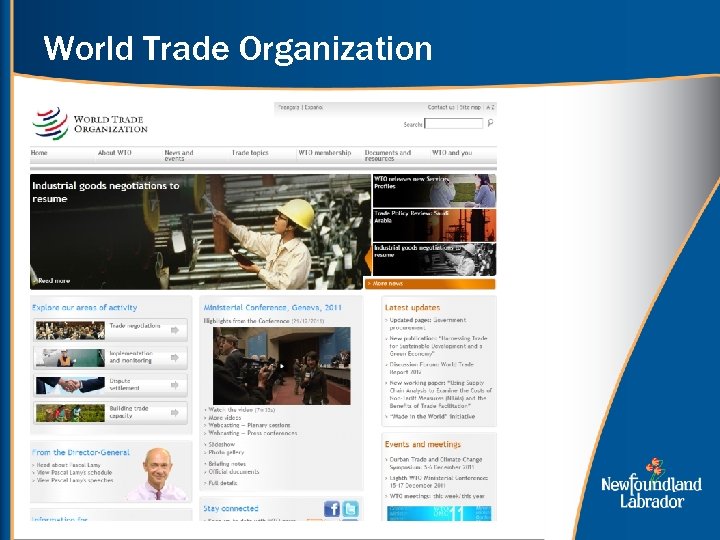720x540 pixels.
Task: Open the Full details link
Action: (x=223, y=483)
